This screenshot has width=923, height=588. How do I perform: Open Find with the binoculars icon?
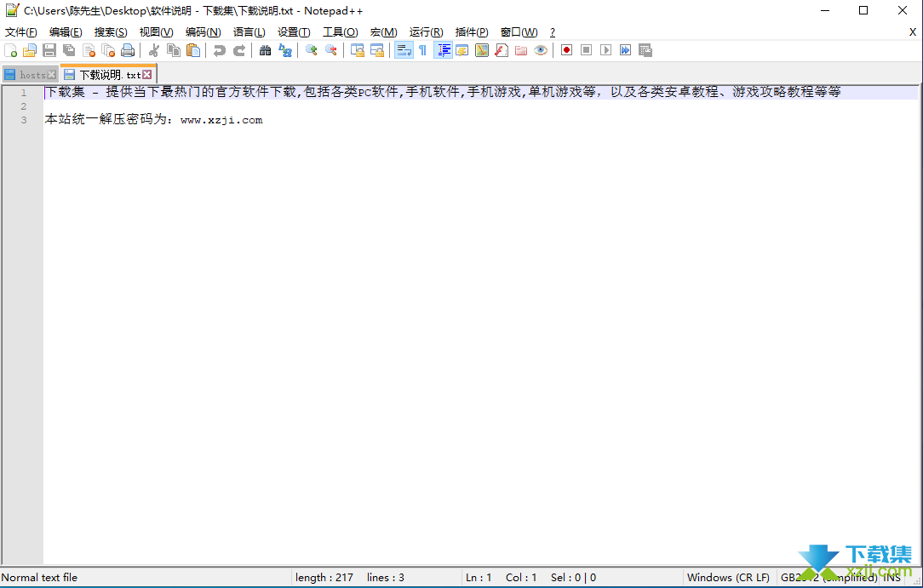[266, 50]
